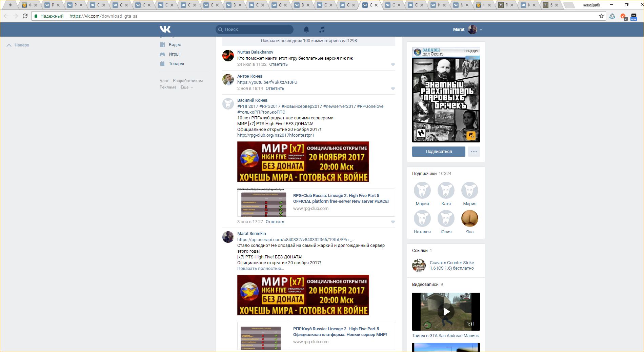
Task: Open Игры in the left sidebar
Action: (174, 54)
